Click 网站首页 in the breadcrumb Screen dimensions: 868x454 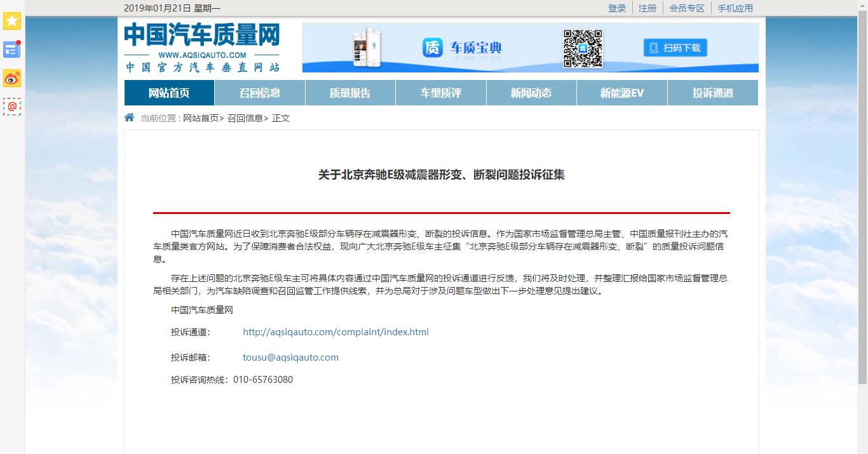click(x=201, y=118)
